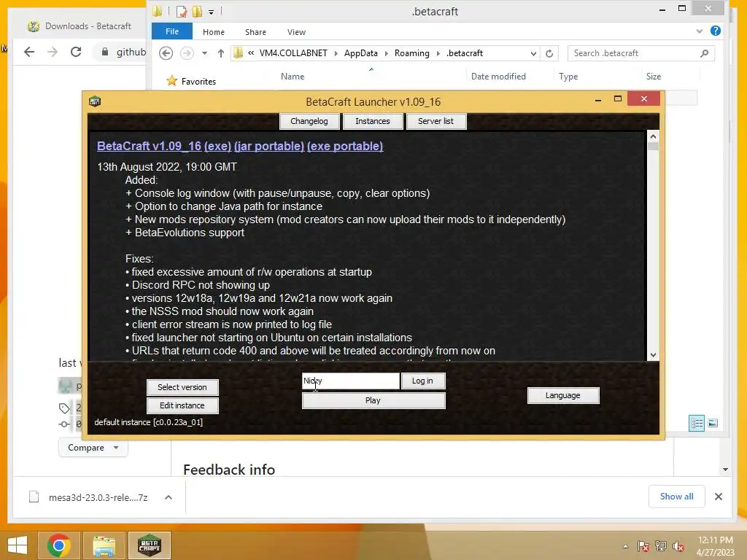Viewport: 747px width, 560px height.
Task: Sort by the Date modified column header
Action: (498, 76)
